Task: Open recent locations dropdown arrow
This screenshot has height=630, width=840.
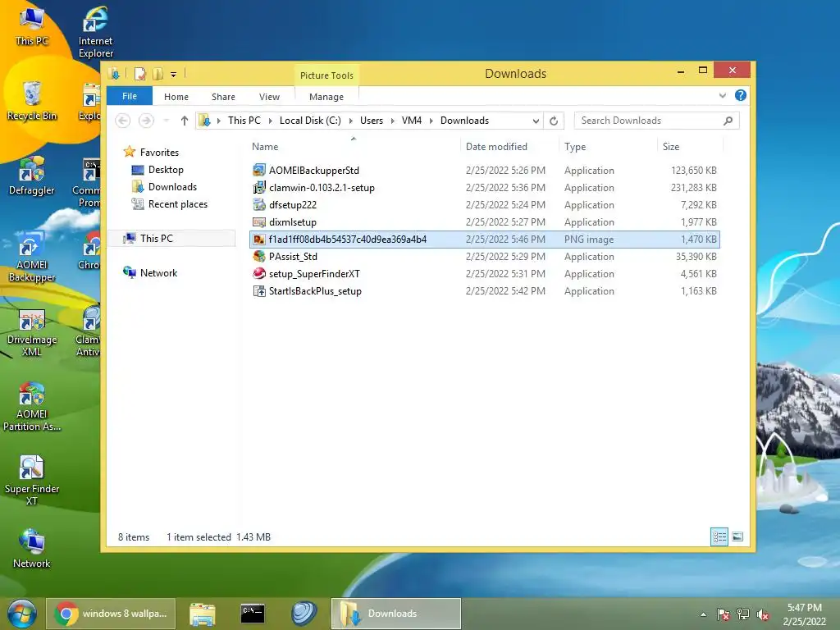Action: coord(167,121)
